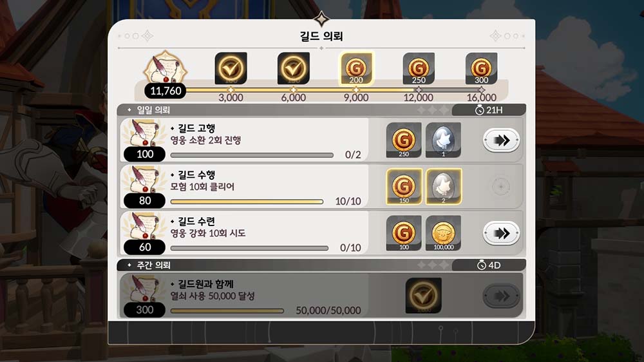View the egg reward of 길드 고행
644x362 pixels.
pyautogui.click(x=443, y=140)
